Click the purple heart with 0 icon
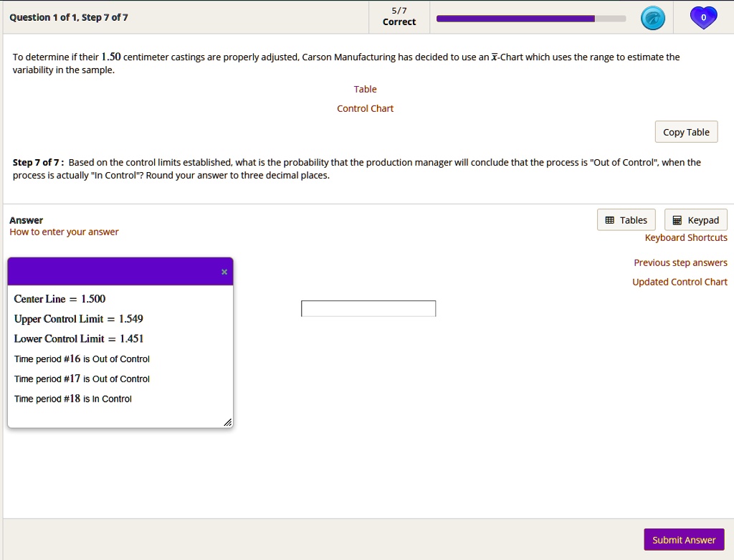Screen dimensions: 734x560 pos(703,17)
